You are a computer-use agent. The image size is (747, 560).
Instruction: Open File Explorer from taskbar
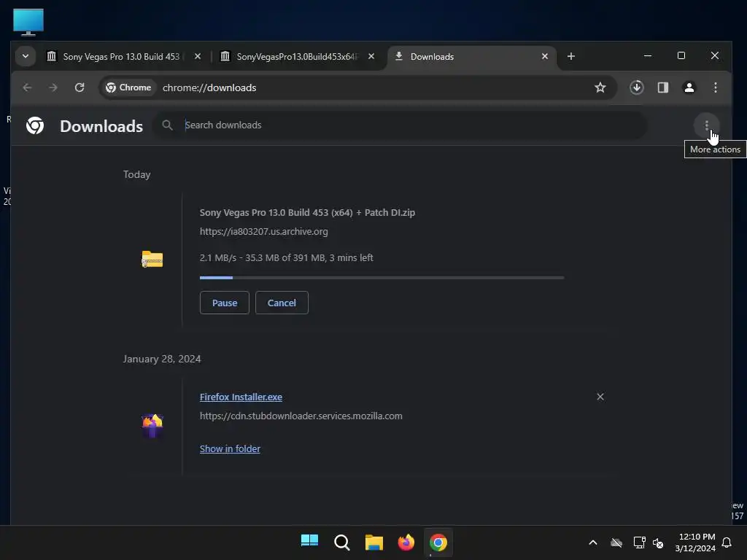click(374, 542)
